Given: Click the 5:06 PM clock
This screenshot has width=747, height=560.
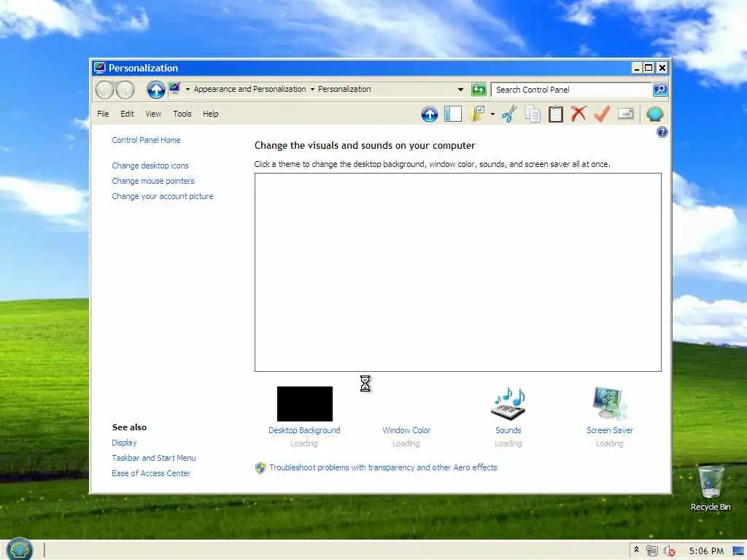Looking at the screenshot, I should click(x=706, y=551).
